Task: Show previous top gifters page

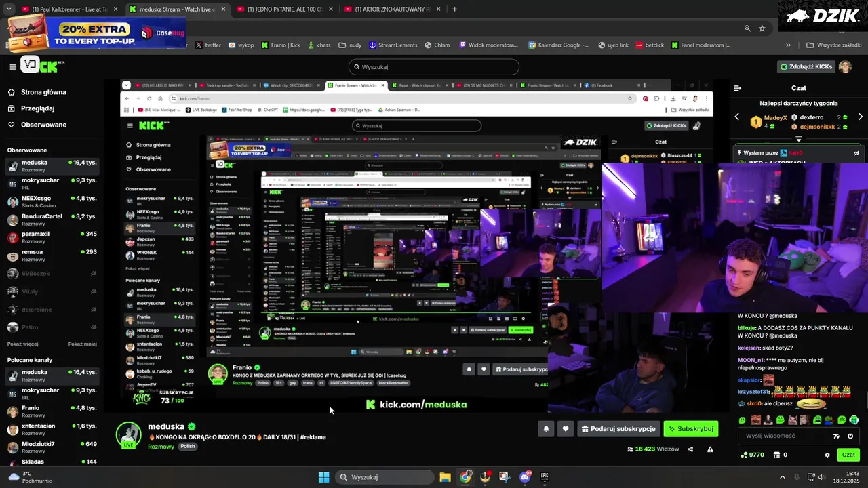Action: tap(737, 117)
